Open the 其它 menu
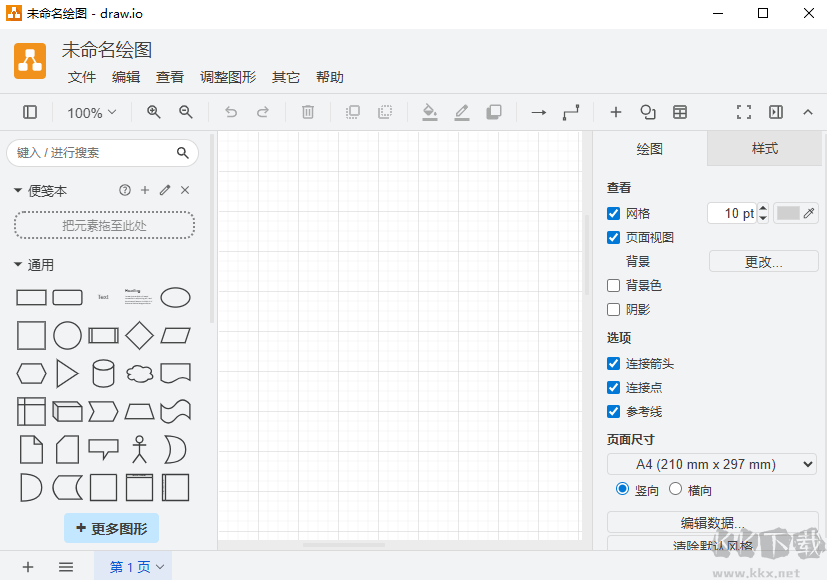The height and width of the screenshot is (580, 827). pos(286,78)
